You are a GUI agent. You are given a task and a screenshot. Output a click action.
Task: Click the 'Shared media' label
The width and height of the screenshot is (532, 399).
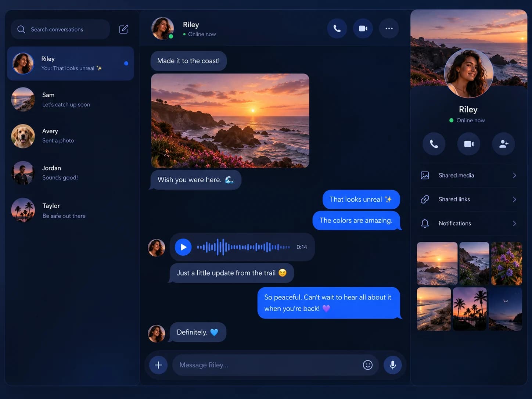coord(456,175)
